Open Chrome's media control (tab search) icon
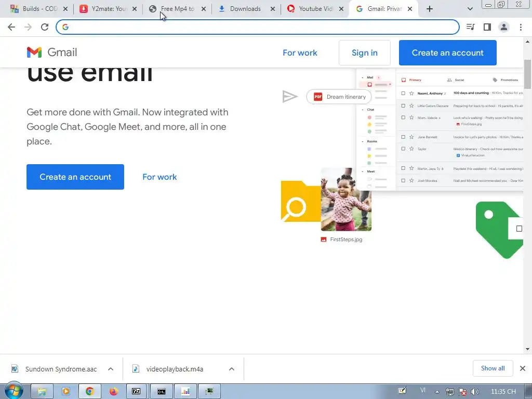532x399 pixels. click(471, 27)
